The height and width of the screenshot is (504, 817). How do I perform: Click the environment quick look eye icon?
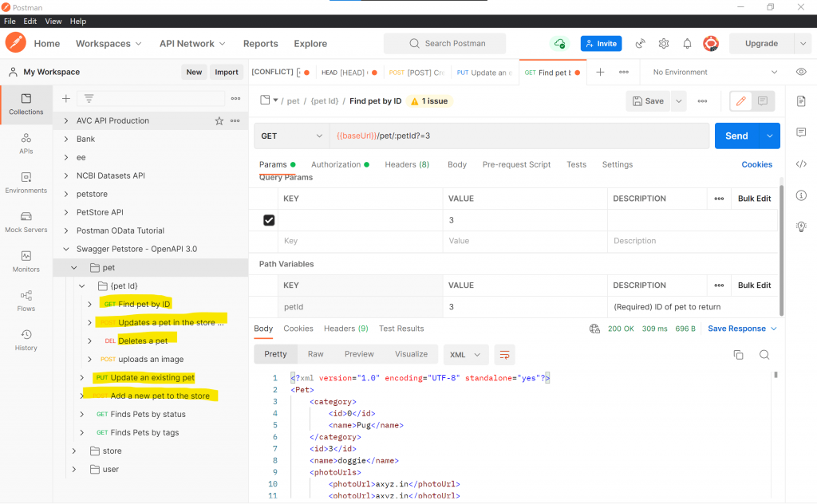tap(801, 72)
